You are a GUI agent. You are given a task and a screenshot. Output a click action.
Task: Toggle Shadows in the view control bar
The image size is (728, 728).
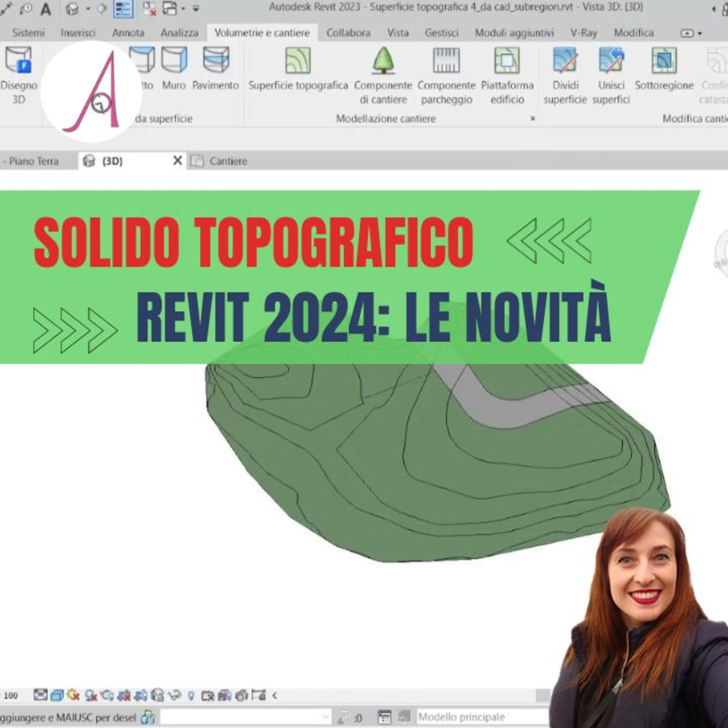click(x=91, y=695)
